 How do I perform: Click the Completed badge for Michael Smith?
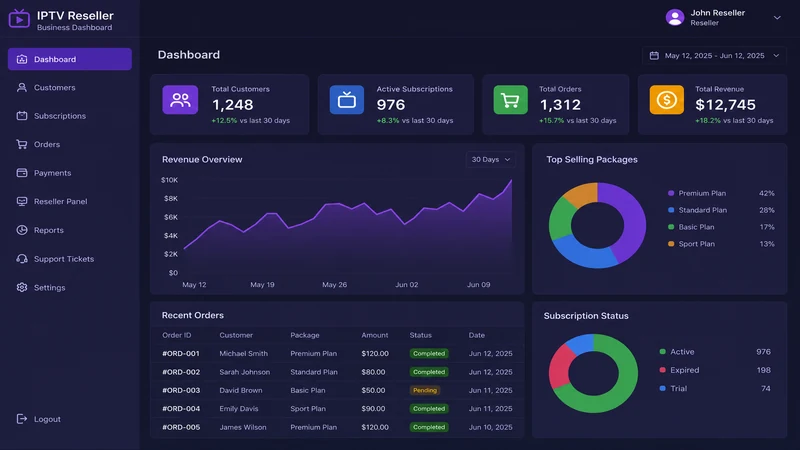tap(429, 354)
